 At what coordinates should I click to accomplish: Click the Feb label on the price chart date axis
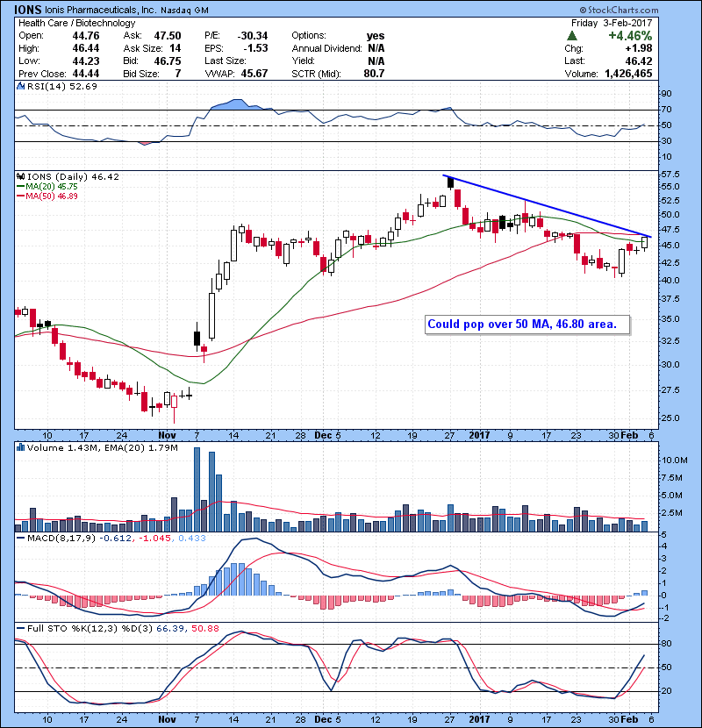coord(629,436)
